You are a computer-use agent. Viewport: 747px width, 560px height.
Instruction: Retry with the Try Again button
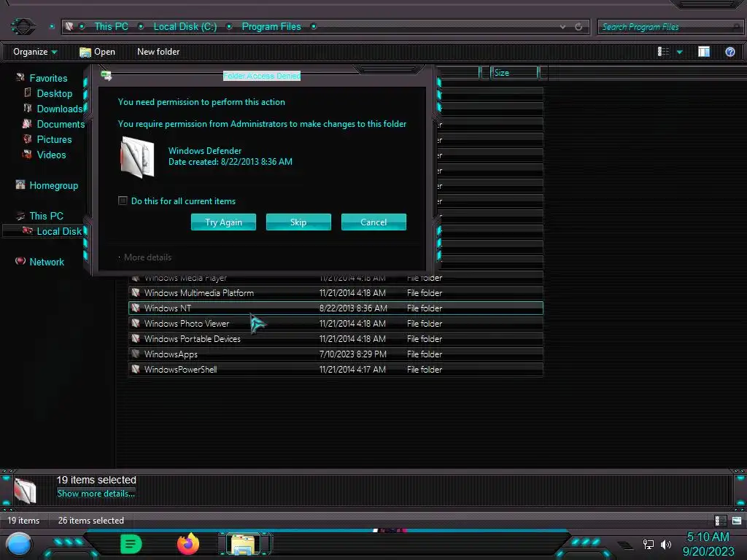click(223, 222)
